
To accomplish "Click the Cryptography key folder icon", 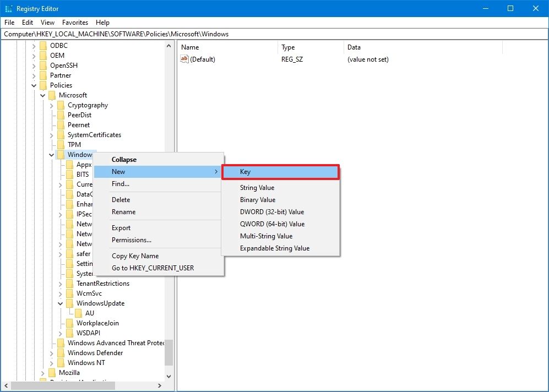I will (x=61, y=105).
